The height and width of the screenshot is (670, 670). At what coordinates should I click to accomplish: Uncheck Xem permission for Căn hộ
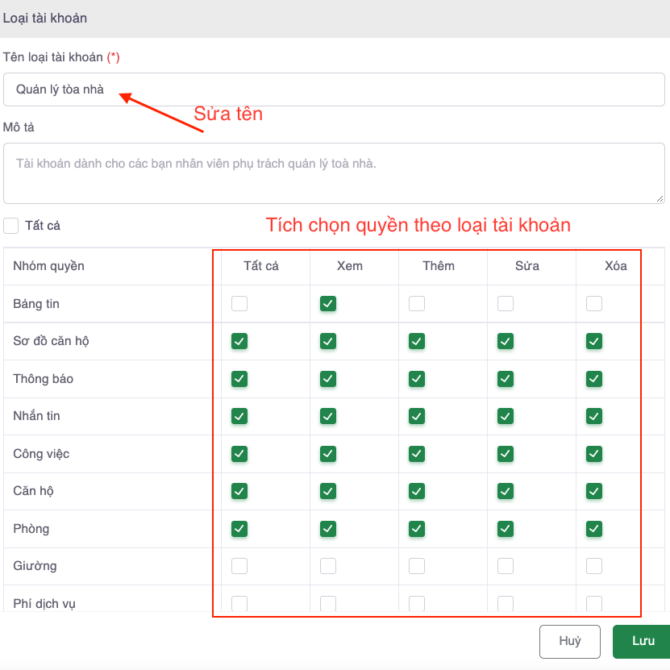pyautogui.click(x=328, y=491)
